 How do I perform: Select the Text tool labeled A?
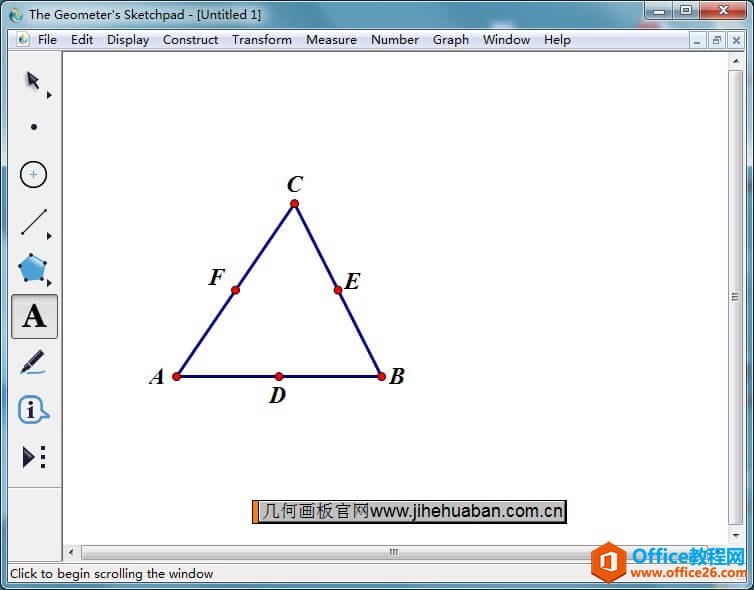(34, 316)
